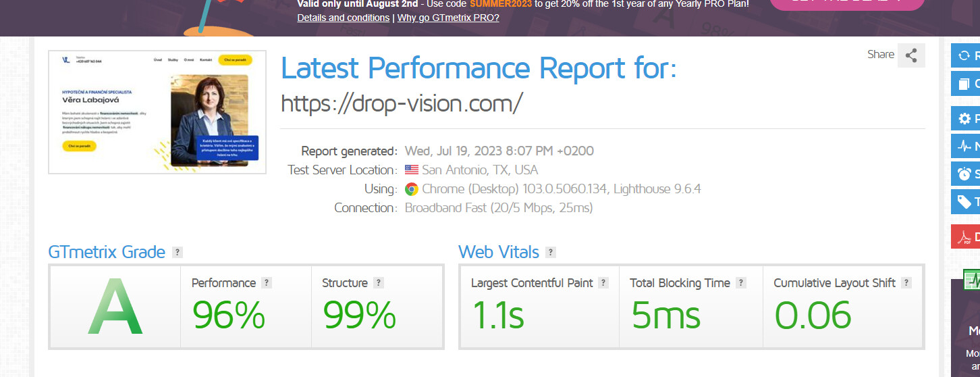
Task: Click the Compare copy icon in sidebar
Action: pos(964,84)
